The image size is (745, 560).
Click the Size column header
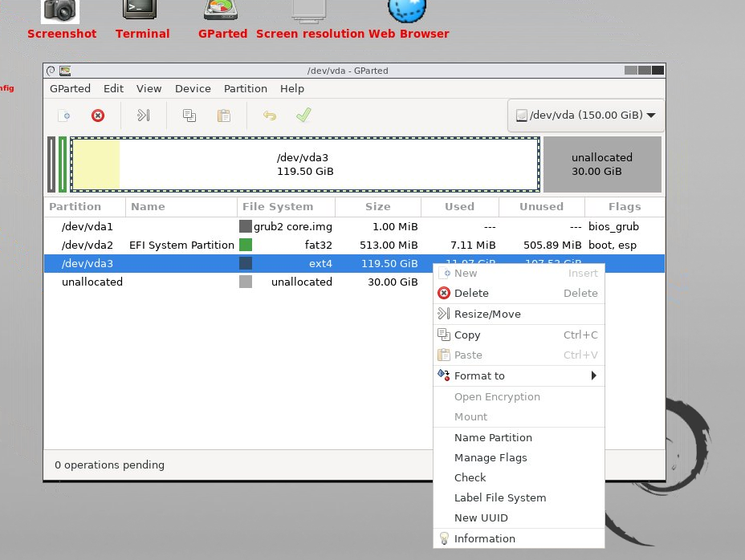[378, 206]
